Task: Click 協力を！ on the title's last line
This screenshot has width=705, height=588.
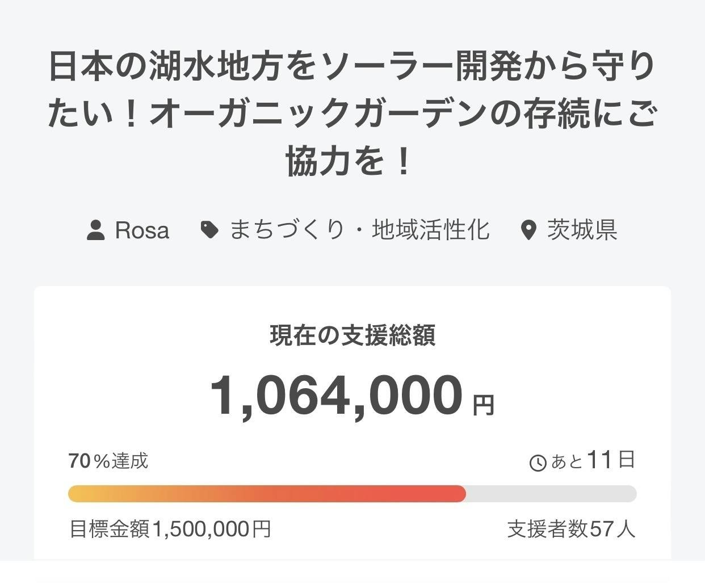Action: [x=349, y=161]
